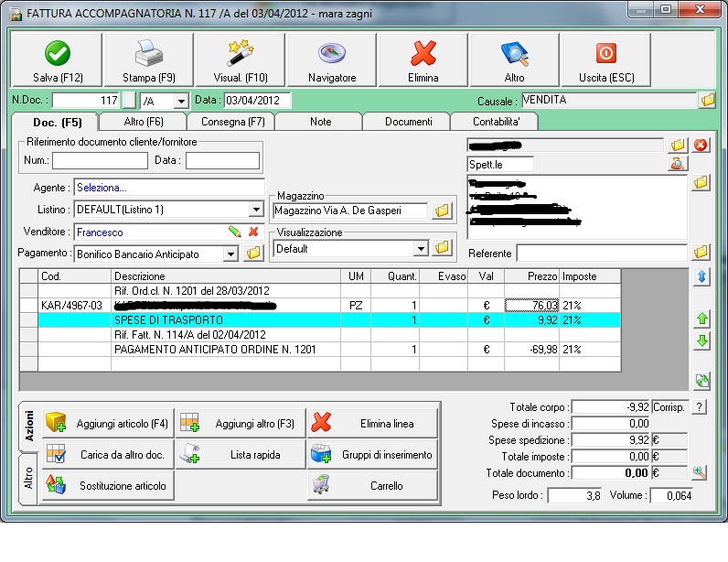Viewport: 728px width, 562px height.
Task: Delete document with Elimina button
Action: (423, 60)
